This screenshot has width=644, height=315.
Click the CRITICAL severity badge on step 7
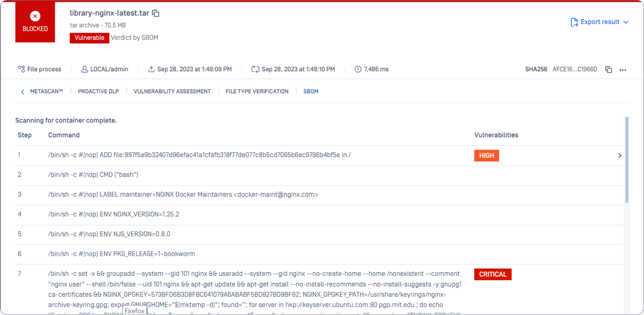tap(493, 275)
